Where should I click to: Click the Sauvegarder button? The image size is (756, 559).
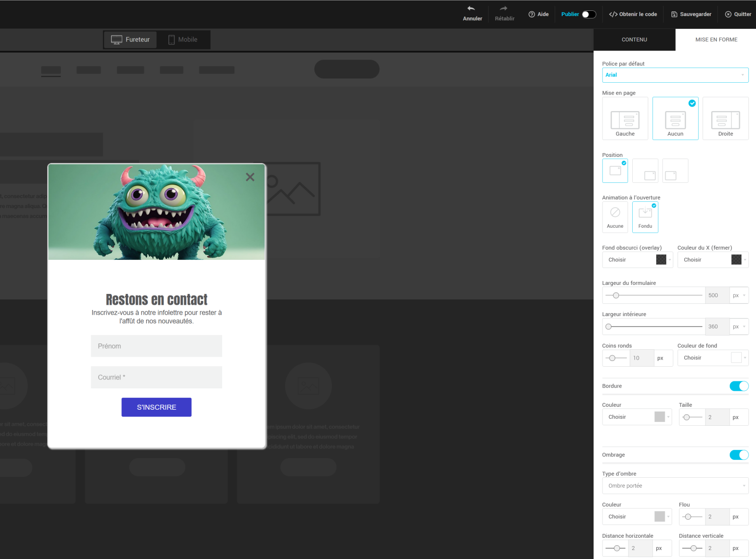tap(691, 14)
